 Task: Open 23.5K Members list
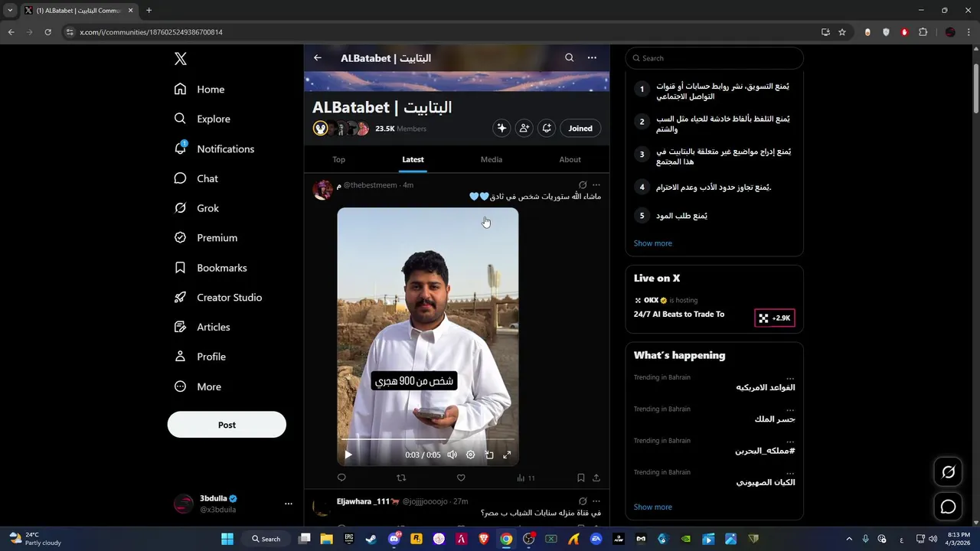tap(400, 129)
